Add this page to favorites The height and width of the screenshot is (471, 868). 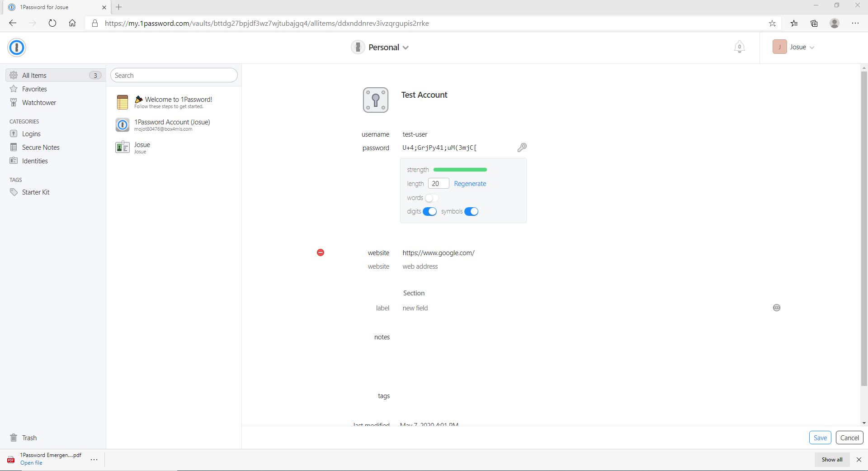click(772, 23)
